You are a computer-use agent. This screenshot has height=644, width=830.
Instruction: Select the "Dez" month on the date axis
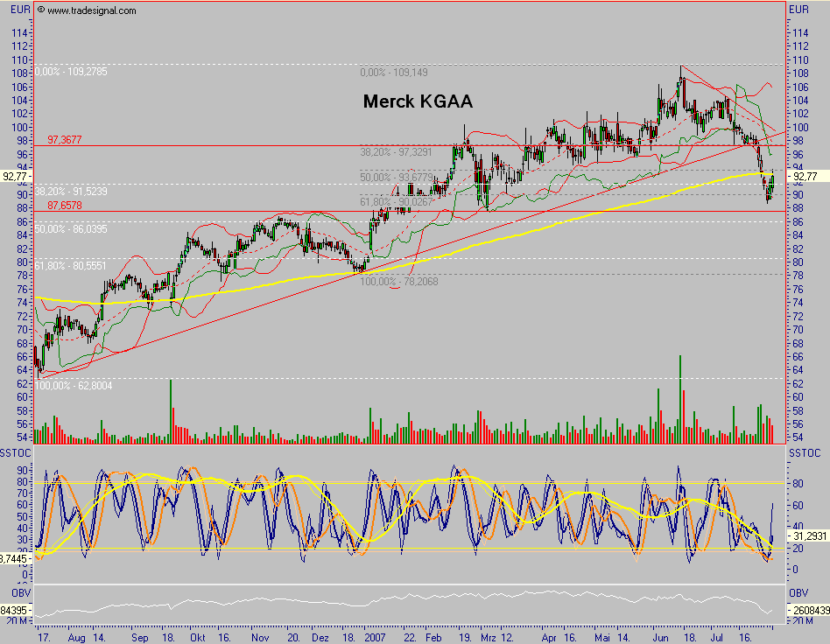point(320,638)
